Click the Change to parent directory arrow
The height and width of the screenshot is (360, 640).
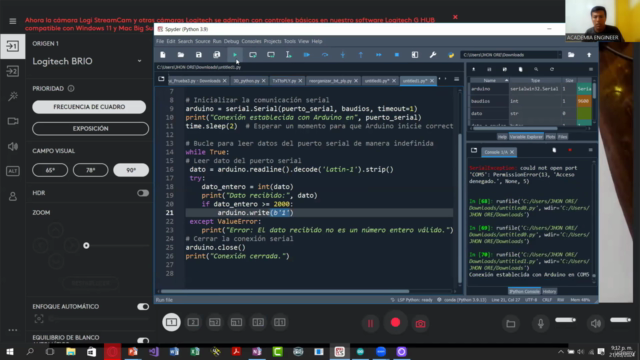click(x=589, y=55)
